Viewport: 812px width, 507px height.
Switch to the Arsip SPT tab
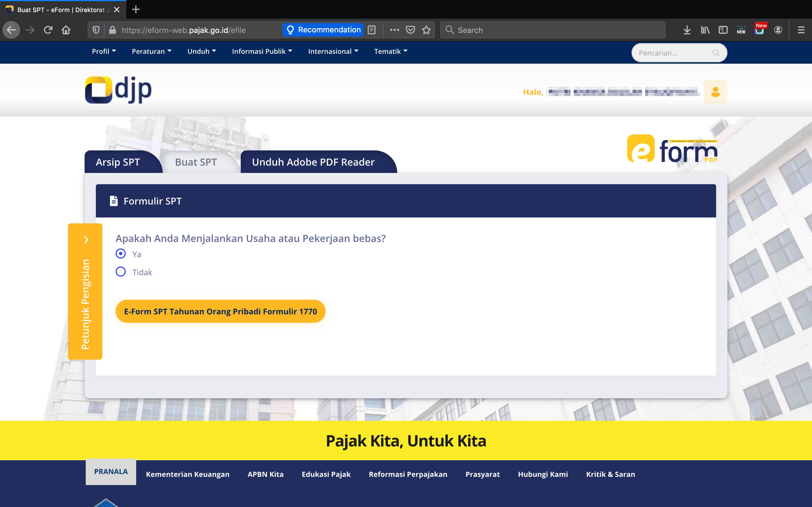pos(118,162)
